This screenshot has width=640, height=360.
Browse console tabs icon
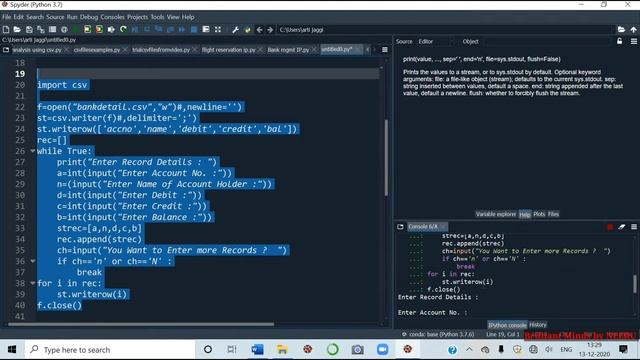click(x=400, y=227)
